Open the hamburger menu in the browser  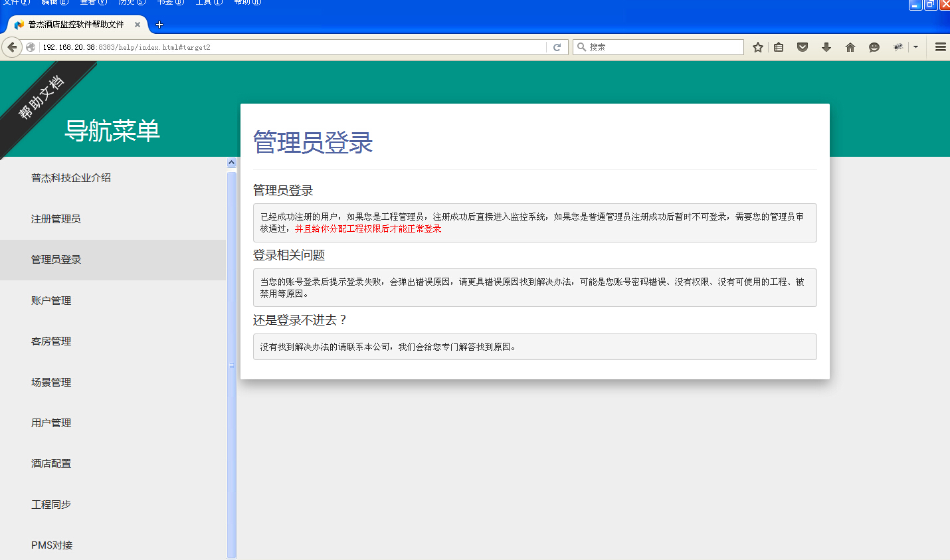point(940,47)
